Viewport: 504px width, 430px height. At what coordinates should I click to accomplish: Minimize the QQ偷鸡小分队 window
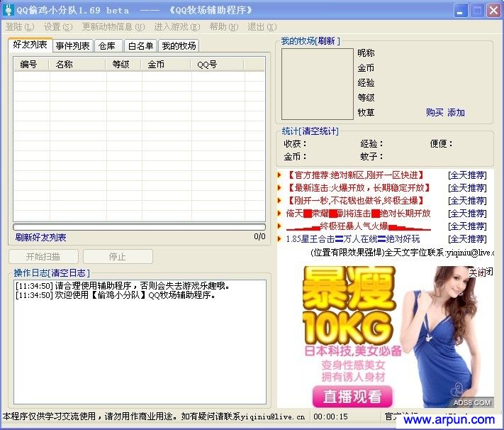[461, 11]
